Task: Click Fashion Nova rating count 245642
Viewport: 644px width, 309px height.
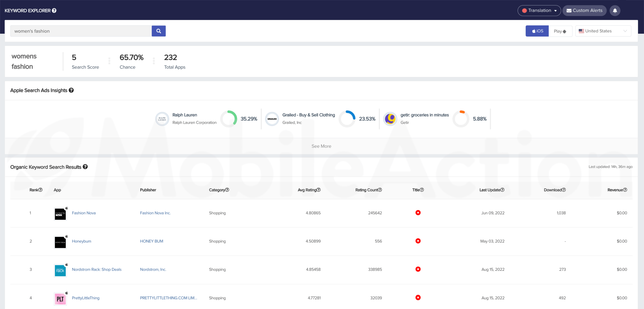Action: [375, 213]
